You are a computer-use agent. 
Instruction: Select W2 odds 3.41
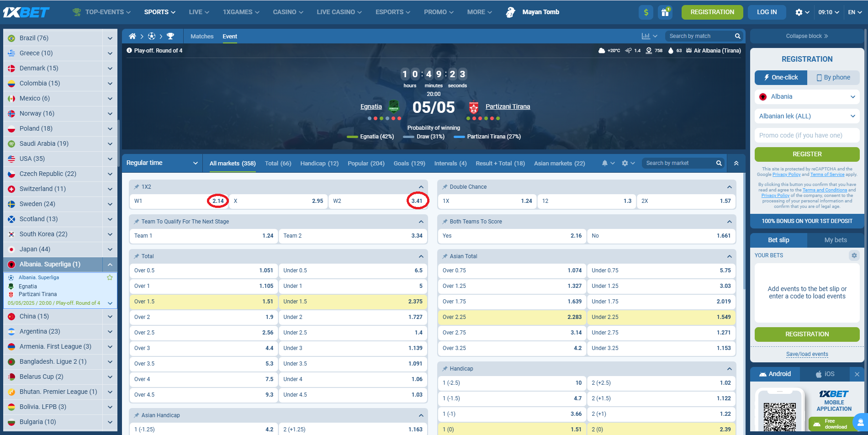378,201
